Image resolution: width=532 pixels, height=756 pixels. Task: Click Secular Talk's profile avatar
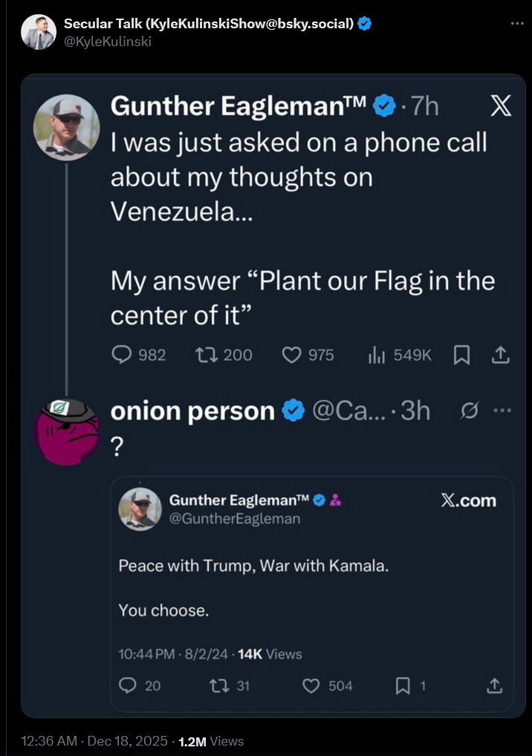[x=38, y=32]
